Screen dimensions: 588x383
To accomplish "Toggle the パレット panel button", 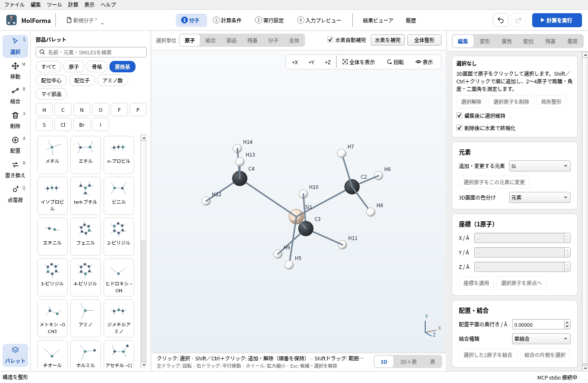I will tap(15, 355).
